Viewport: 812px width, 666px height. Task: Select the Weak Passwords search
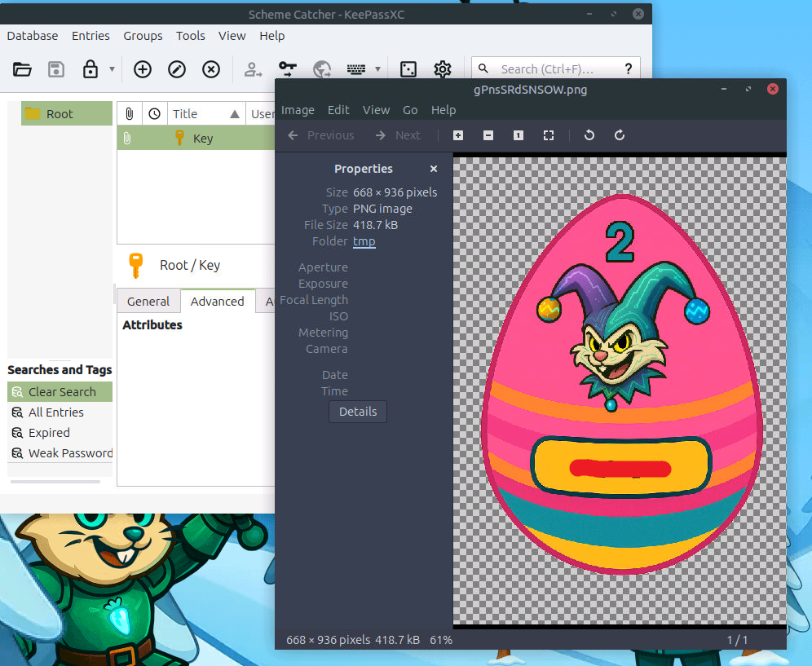click(70, 453)
